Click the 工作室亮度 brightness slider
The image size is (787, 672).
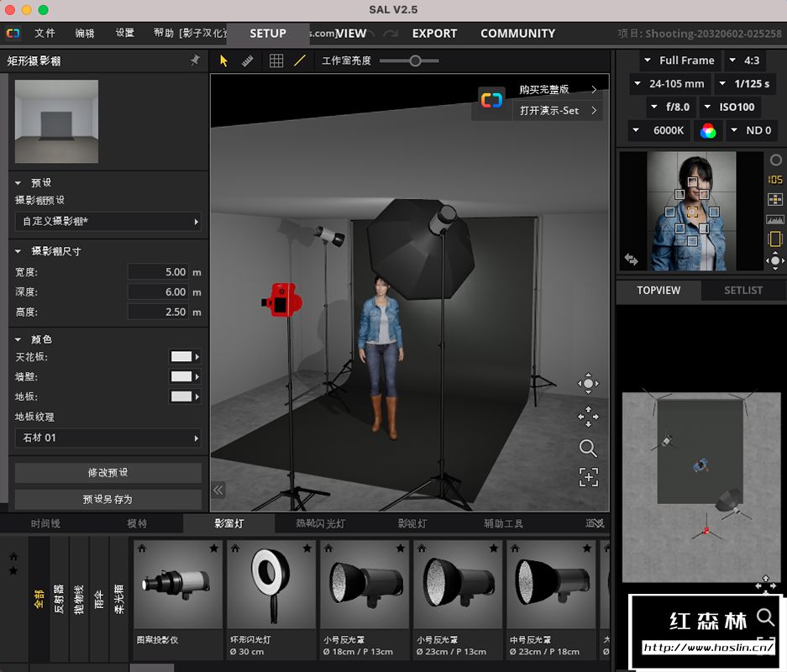414,60
